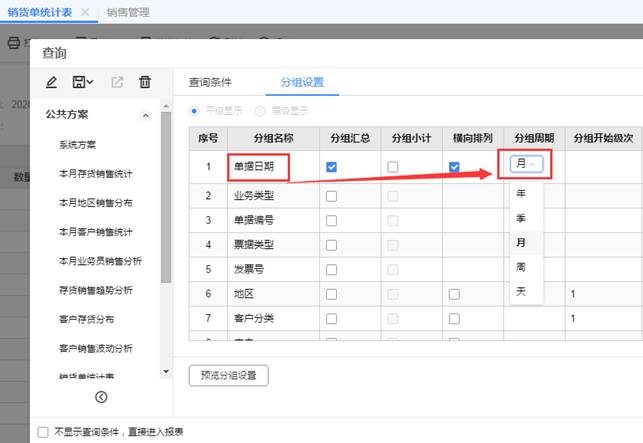Click the share/export scheme icon
The height and width of the screenshot is (443, 643).
(117, 81)
